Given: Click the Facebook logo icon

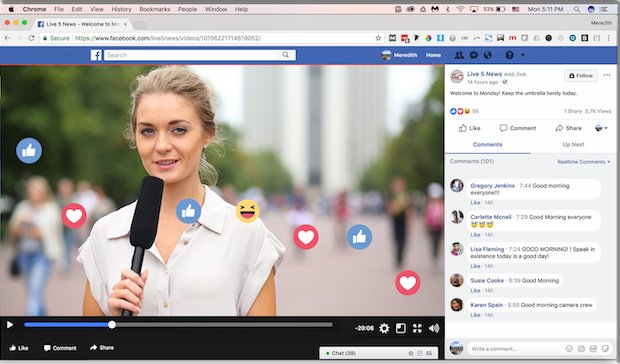Looking at the screenshot, I should [96, 55].
